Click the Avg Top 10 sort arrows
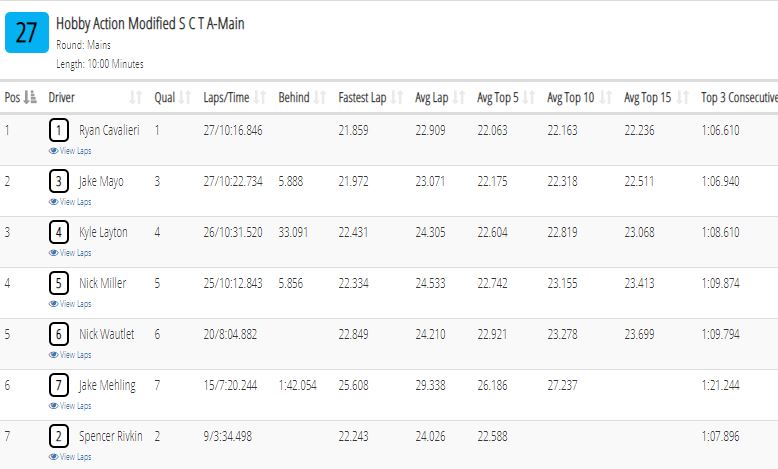Viewport: 778px width, 469px height. [605, 97]
